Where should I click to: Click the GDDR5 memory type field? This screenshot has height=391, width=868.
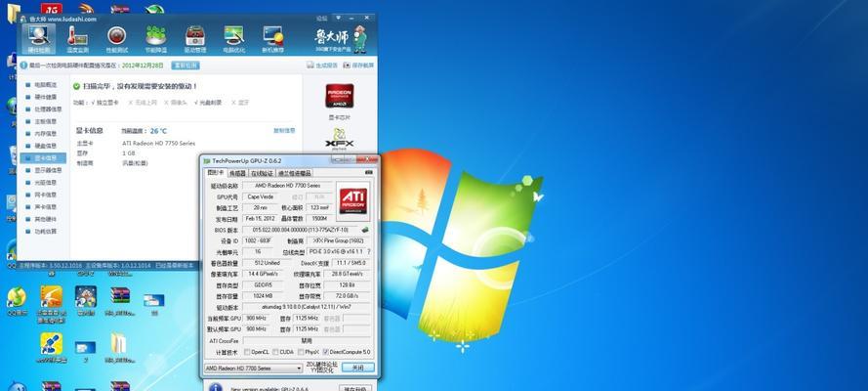tap(263, 285)
